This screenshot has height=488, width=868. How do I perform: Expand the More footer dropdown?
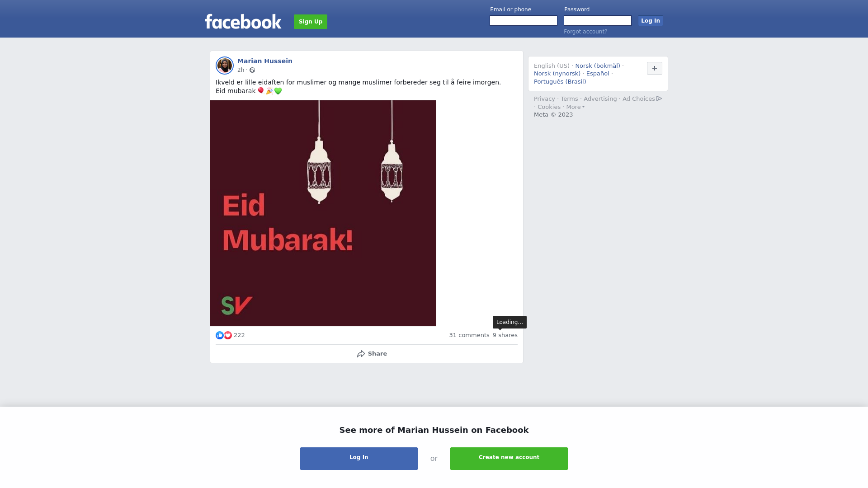pyautogui.click(x=575, y=107)
